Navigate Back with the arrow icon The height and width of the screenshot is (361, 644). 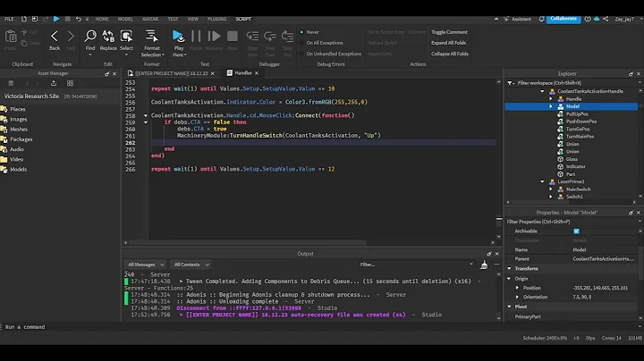point(55,36)
